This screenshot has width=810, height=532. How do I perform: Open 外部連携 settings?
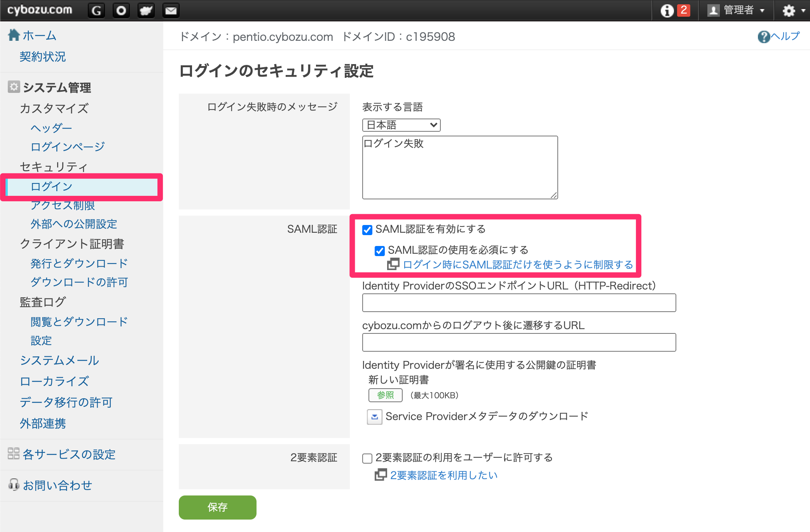(x=43, y=423)
